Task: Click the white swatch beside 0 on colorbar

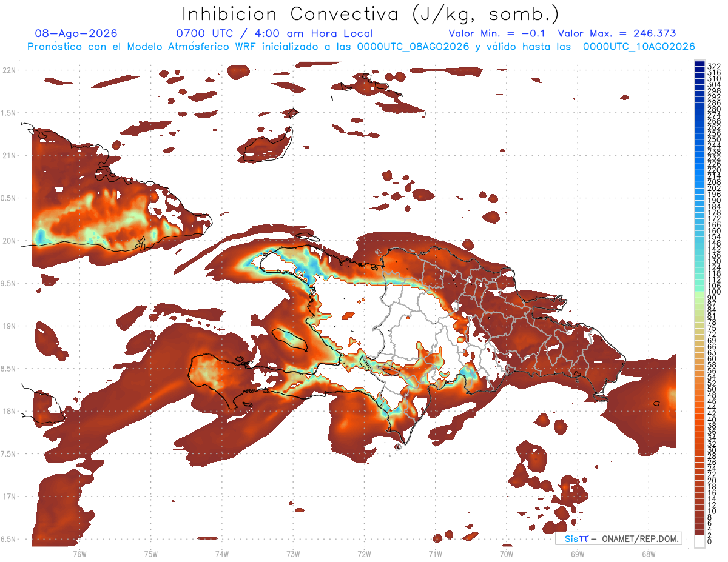Action: tap(699, 540)
